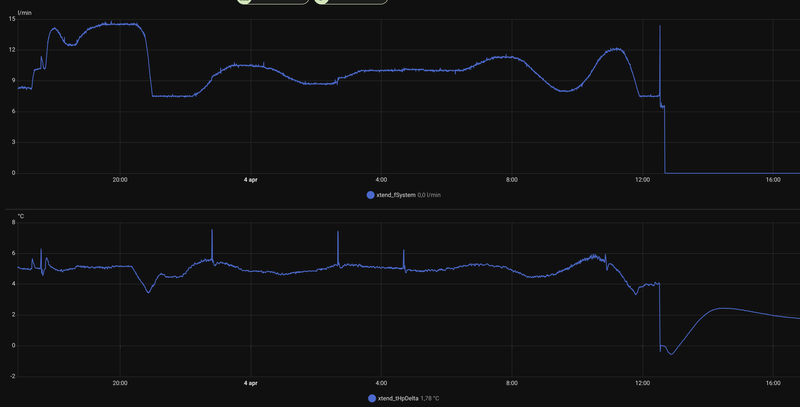Image resolution: width=800 pixels, height=407 pixels.
Task: Click the xtend_fSystem legend label
Action: (396, 195)
